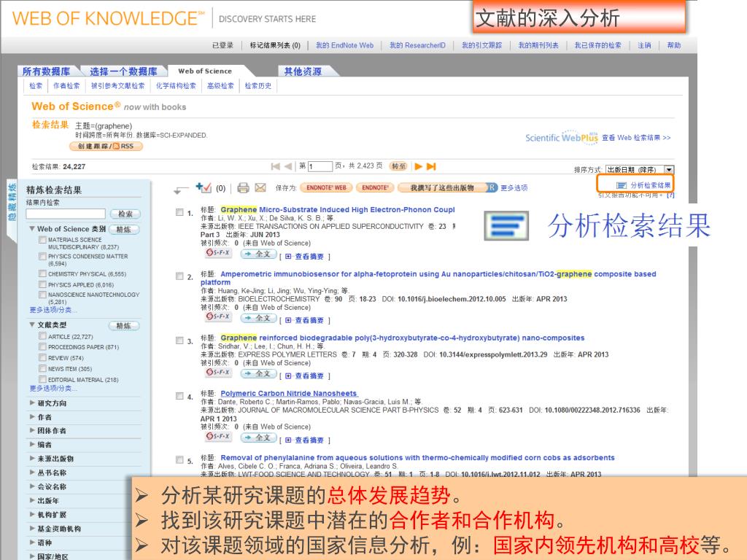The width and height of the screenshot is (747, 560).
Task: Click the ResearcherID R icon
Action: click(492, 187)
